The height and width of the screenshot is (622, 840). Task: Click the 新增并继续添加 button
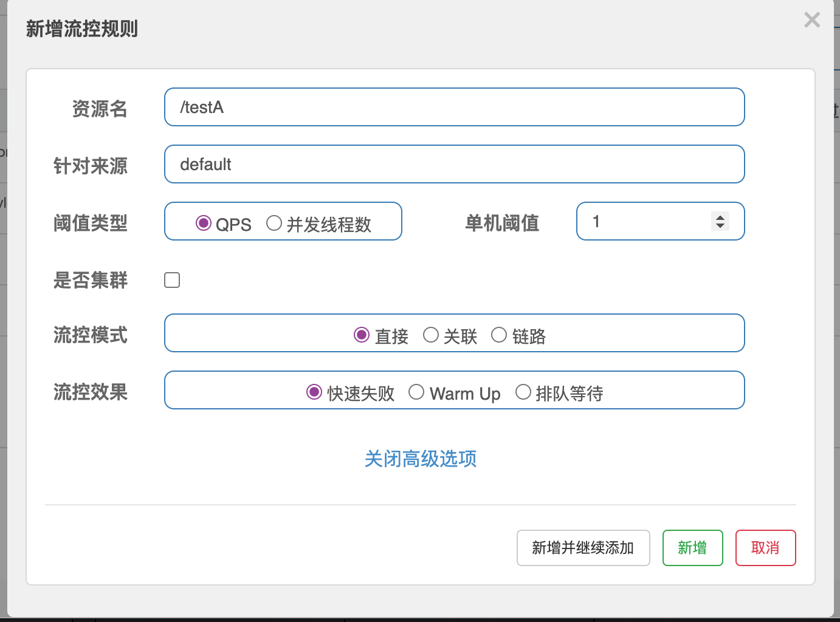point(584,548)
